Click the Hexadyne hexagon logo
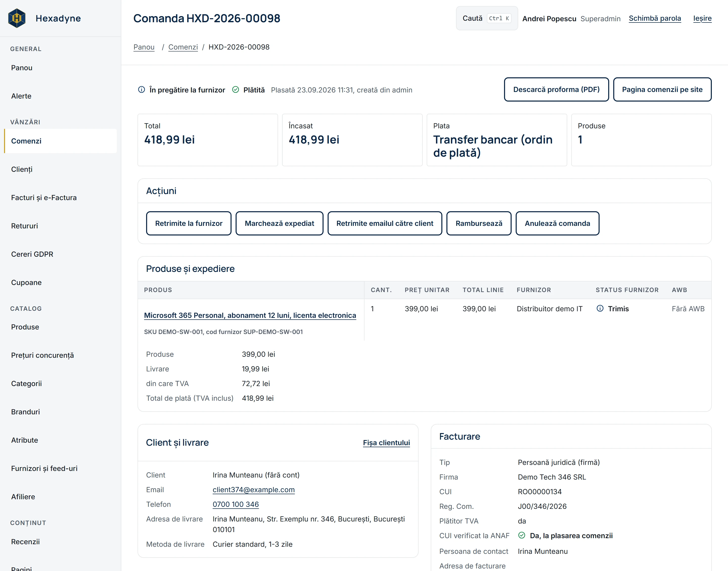The image size is (728, 571). click(x=17, y=18)
